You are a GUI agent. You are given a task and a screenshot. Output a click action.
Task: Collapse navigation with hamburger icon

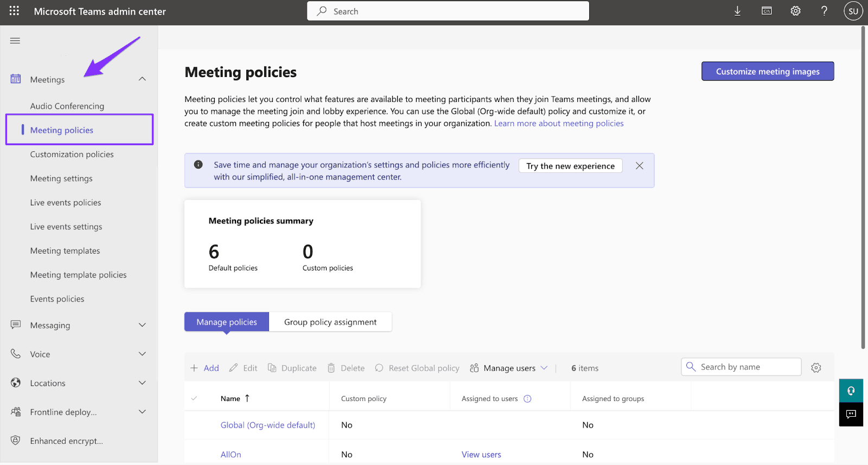tap(15, 41)
